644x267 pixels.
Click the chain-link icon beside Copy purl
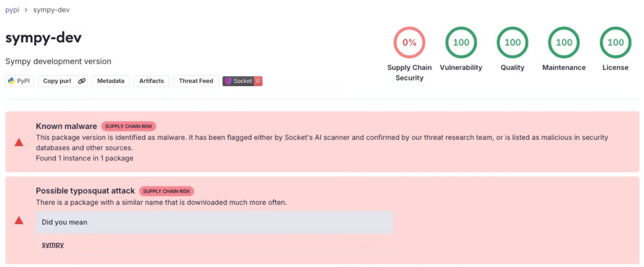(x=82, y=81)
